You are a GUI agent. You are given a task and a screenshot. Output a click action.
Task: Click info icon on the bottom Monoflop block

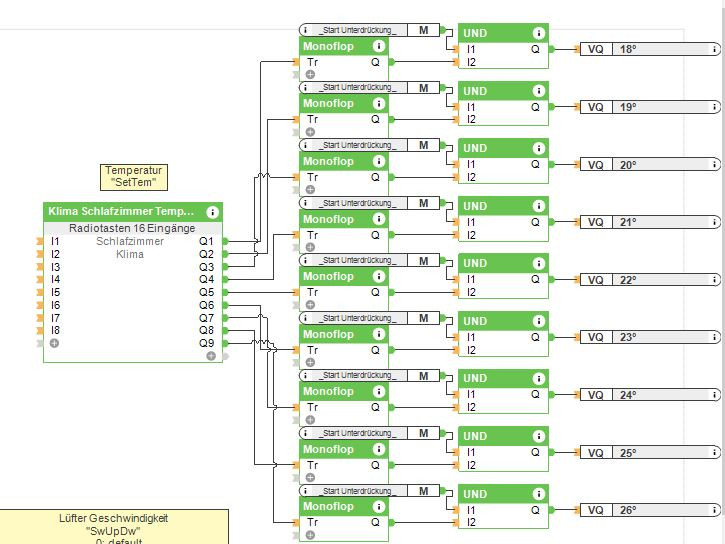pyautogui.click(x=378, y=507)
